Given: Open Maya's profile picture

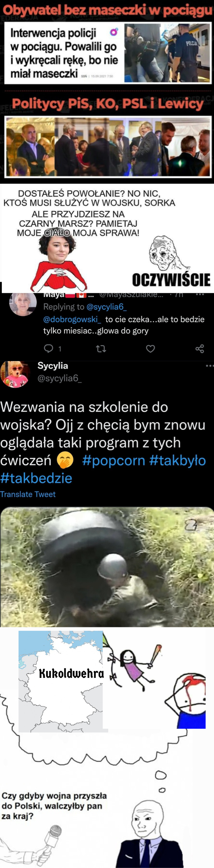Looking at the screenshot, I should pyautogui.click(x=23, y=303).
